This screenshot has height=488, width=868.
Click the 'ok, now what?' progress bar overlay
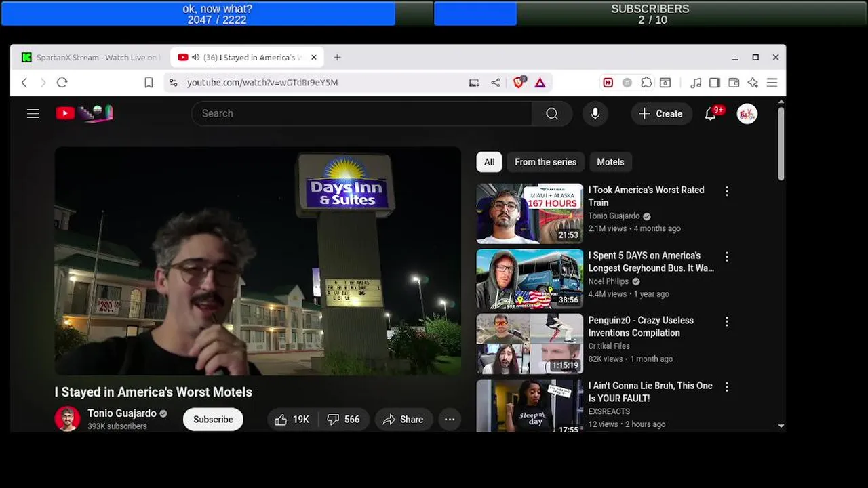(217, 14)
